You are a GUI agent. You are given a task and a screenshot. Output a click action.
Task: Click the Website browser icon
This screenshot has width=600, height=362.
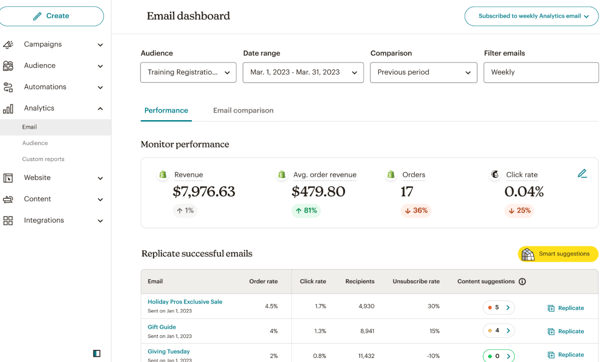(8, 178)
